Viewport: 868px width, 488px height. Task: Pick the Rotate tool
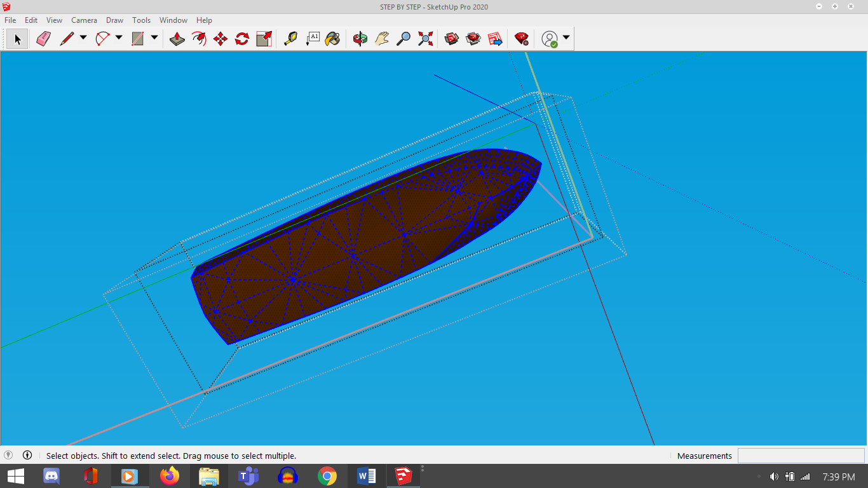[242, 39]
